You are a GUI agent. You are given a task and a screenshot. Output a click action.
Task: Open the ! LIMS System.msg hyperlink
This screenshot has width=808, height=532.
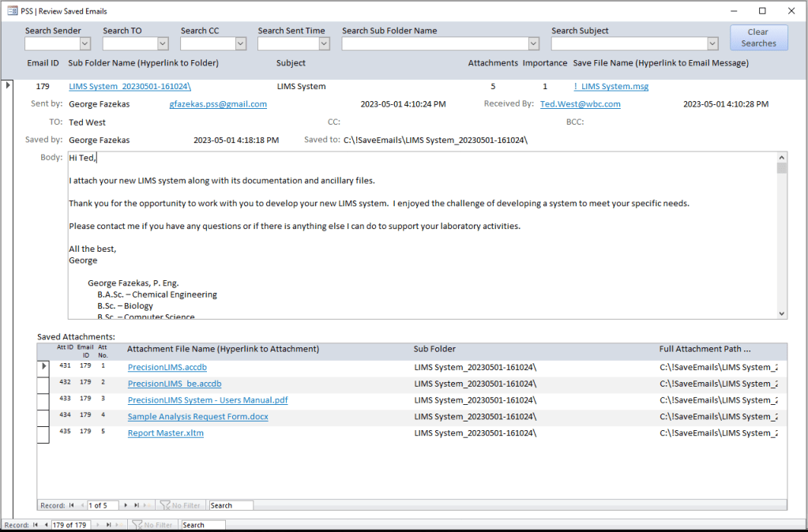612,86
